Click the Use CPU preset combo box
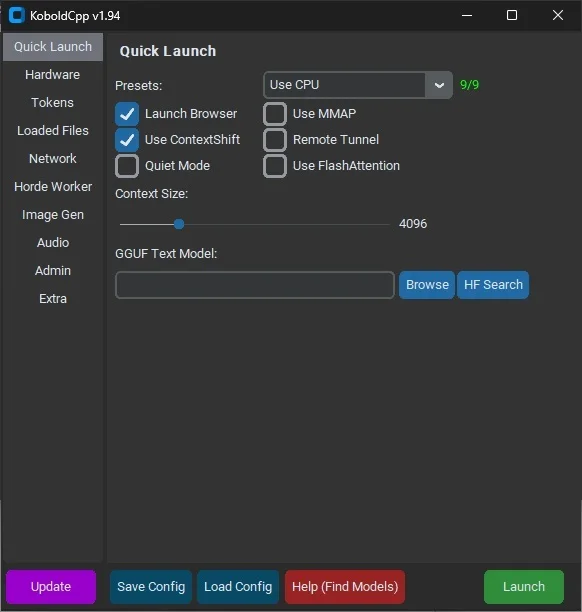This screenshot has width=582, height=612. tap(358, 85)
